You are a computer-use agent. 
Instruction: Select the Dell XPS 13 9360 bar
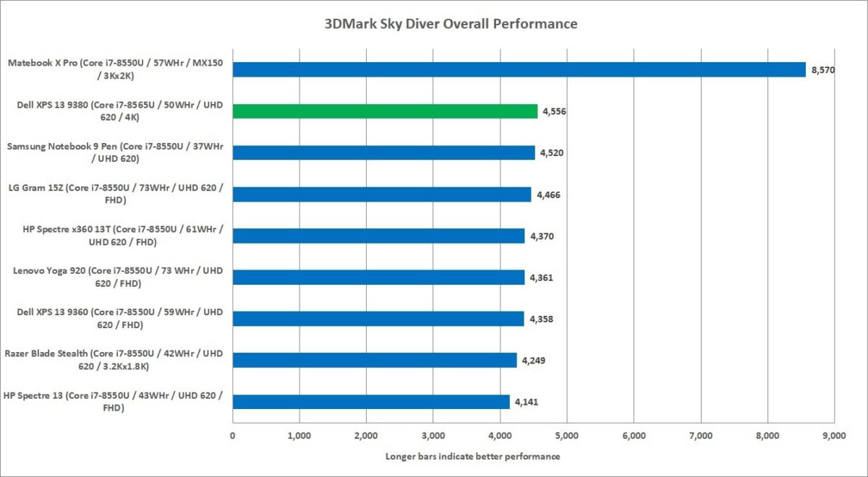tap(378, 319)
